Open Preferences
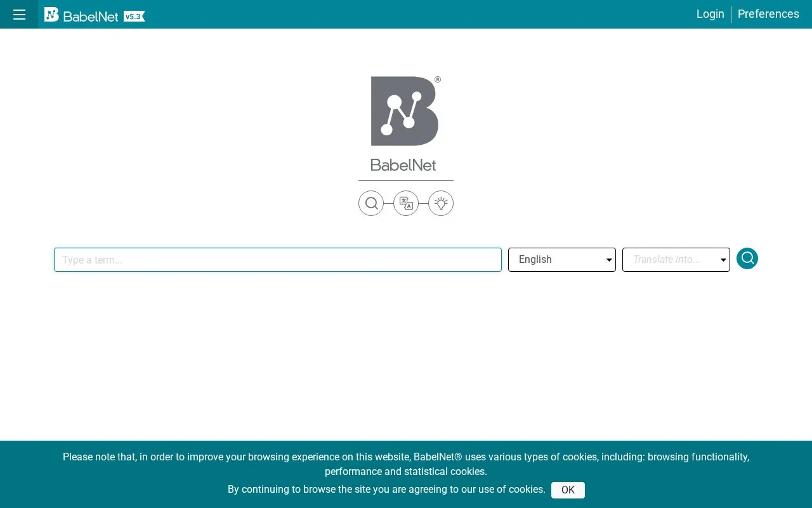This screenshot has height=508, width=812. point(768,14)
